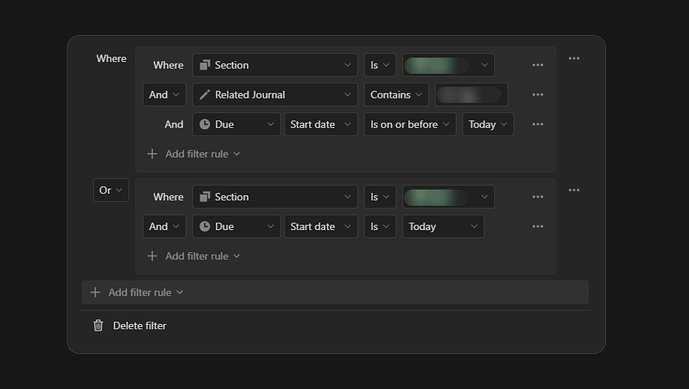Image resolution: width=689 pixels, height=389 pixels.
Task: Open the Today value dropdown in the second group
Action: 443,226
